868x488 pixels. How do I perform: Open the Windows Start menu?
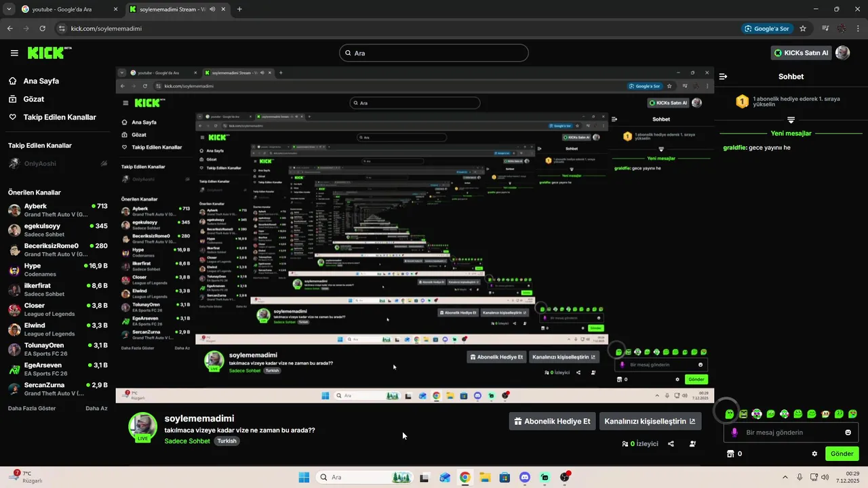pyautogui.click(x=304, y=477)
